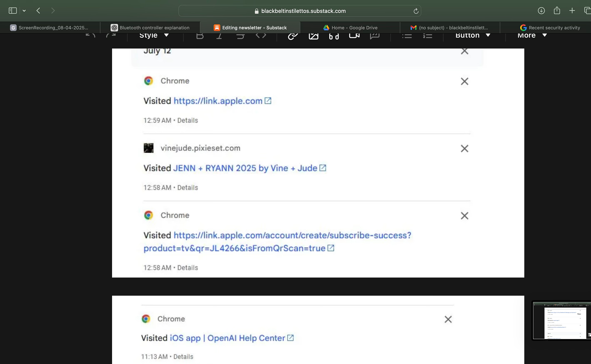Click the audio headphones icon in toolbar
The image size is (591, 364).
(334, 36)
